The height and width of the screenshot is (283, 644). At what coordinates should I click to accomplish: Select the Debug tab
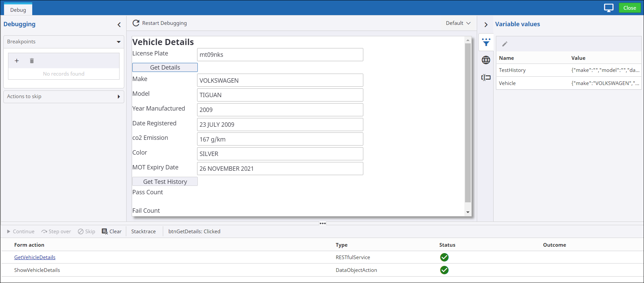(x=18, y=10)
